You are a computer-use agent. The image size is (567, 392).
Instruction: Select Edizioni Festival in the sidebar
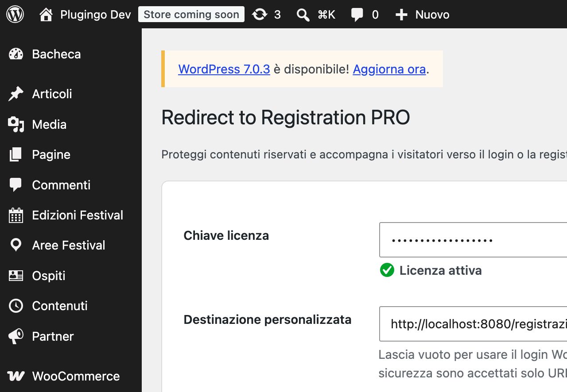click(x=71, y=215)
